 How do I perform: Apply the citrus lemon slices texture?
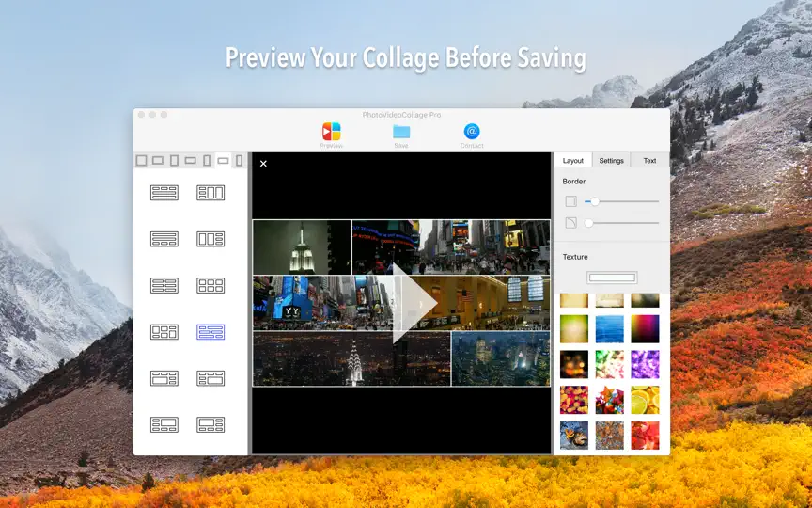coord(646,400)
